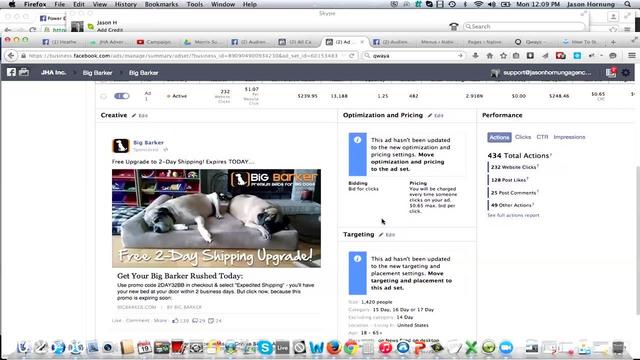
Task: Close the active Ad browser tab
Action: coord(362,42)
